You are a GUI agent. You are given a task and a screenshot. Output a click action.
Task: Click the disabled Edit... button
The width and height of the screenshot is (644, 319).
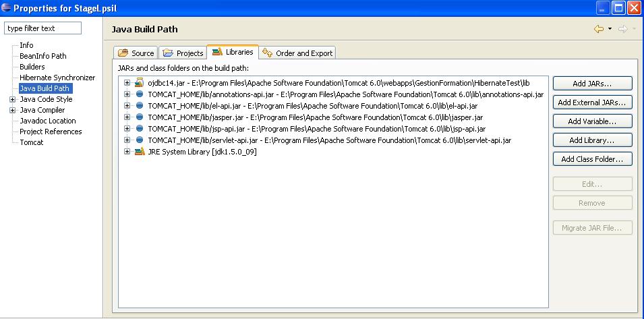(592, 184)
